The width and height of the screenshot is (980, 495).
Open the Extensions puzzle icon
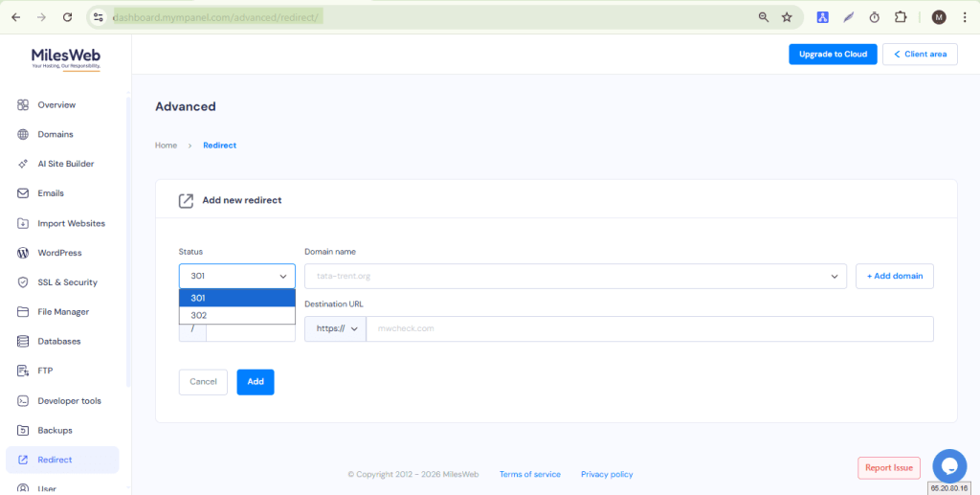(901, 17)
